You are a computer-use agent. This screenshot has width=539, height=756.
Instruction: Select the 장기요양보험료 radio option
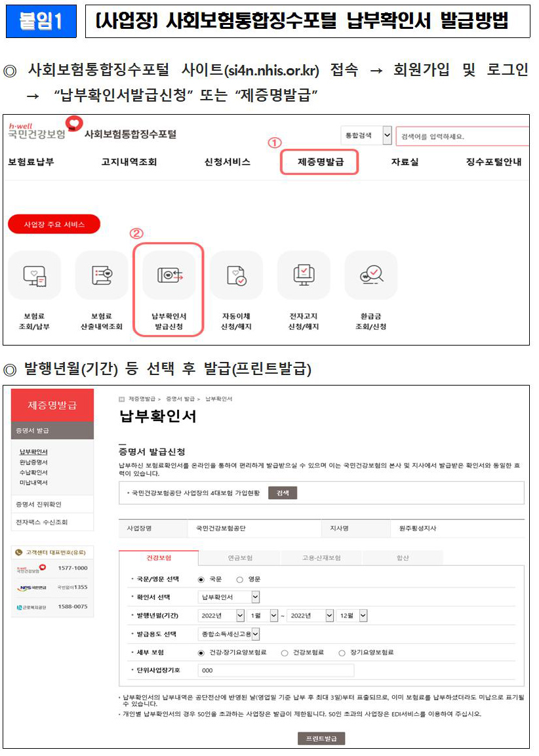[342, 653]
